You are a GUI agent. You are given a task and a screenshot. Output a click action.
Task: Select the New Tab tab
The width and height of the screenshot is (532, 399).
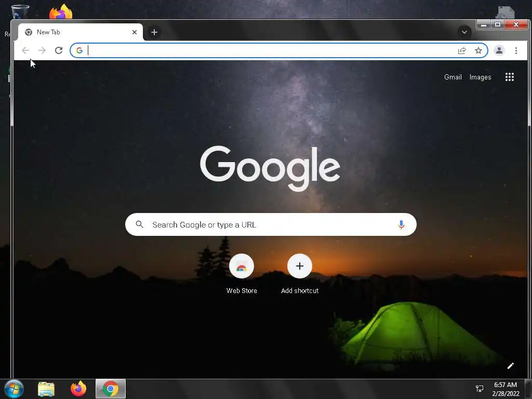[81, 32]
